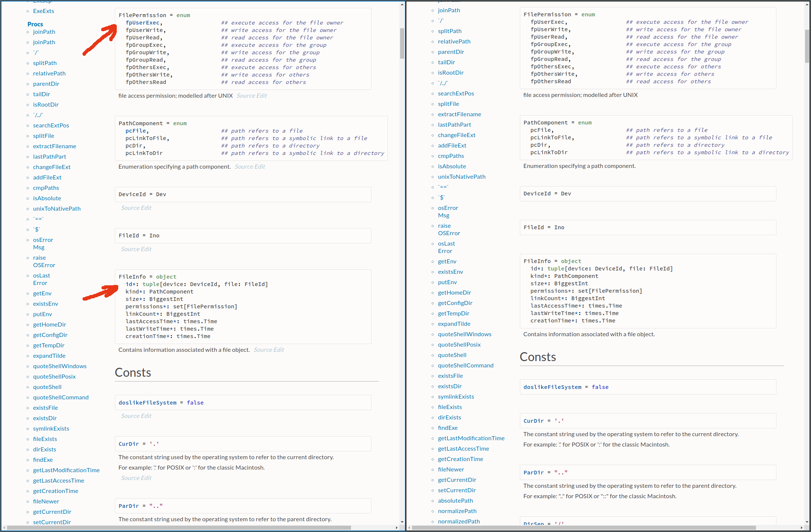811x532 pixels.
Task: Open unixToNativePath in the left pane sidebar
Action: (57, 209)
